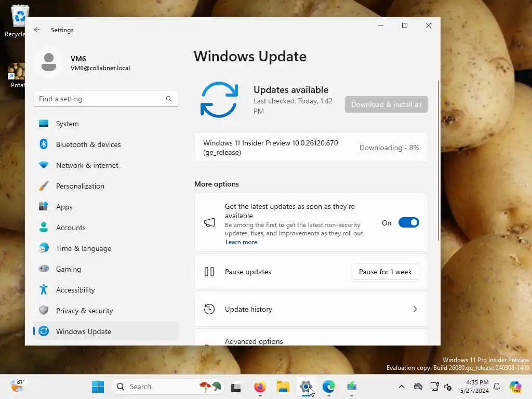Screen dimensions: 532x399
Task: Click the Network wifi icon in sidebar
Action: [44, 165]
